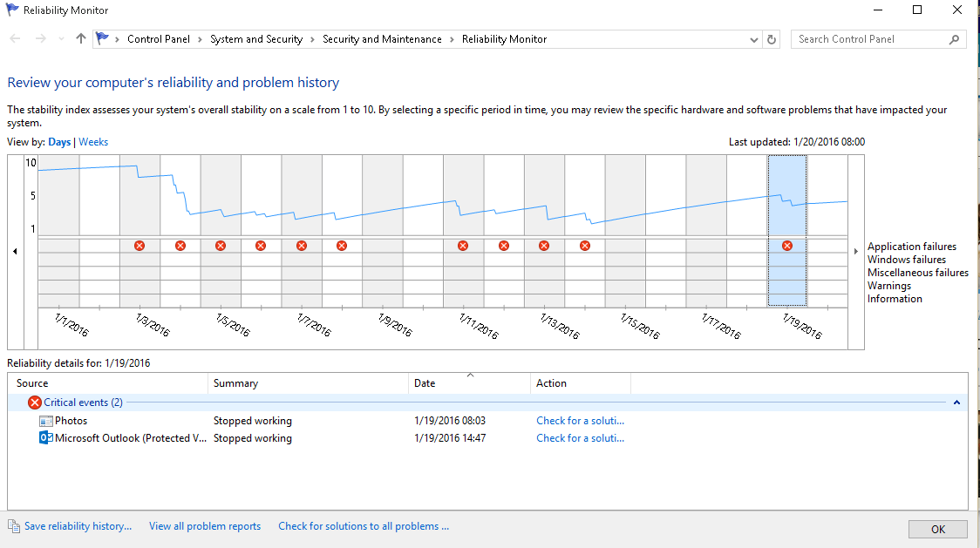Open the recent locations dropdown arrow
The image size is (980, 548).
click(x=61, y=38)
